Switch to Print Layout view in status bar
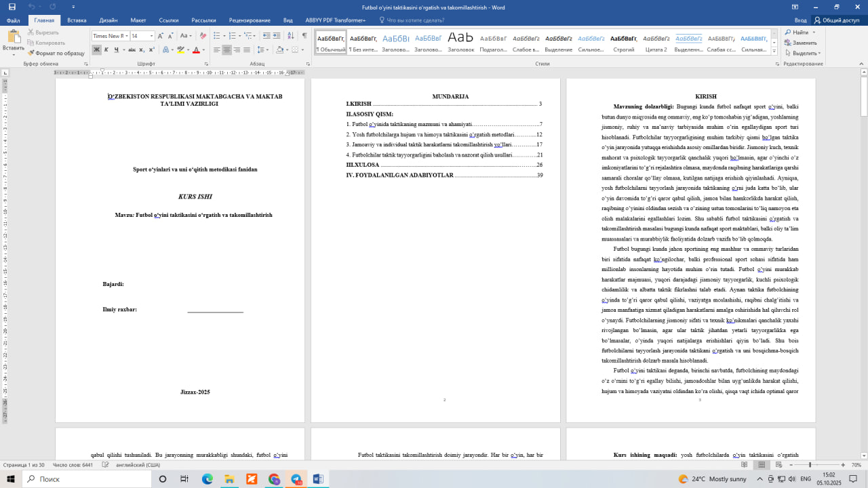 [x=762, y=465]
